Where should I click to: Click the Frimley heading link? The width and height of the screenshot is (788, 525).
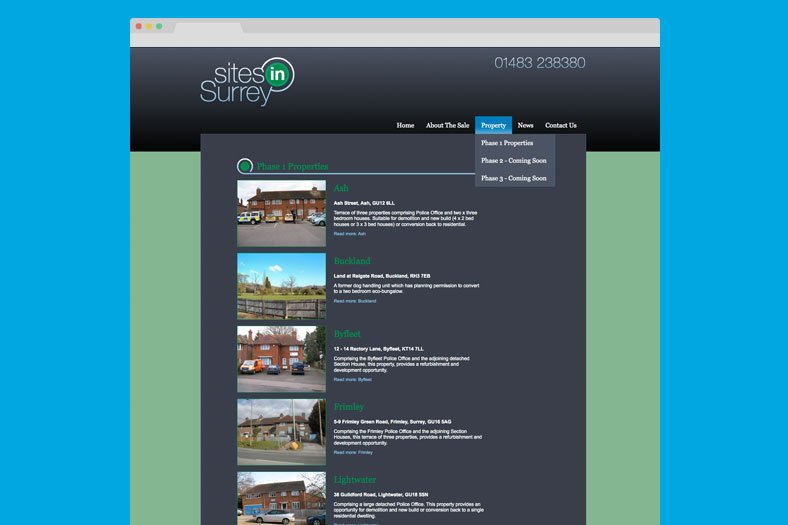click(349, 407)
